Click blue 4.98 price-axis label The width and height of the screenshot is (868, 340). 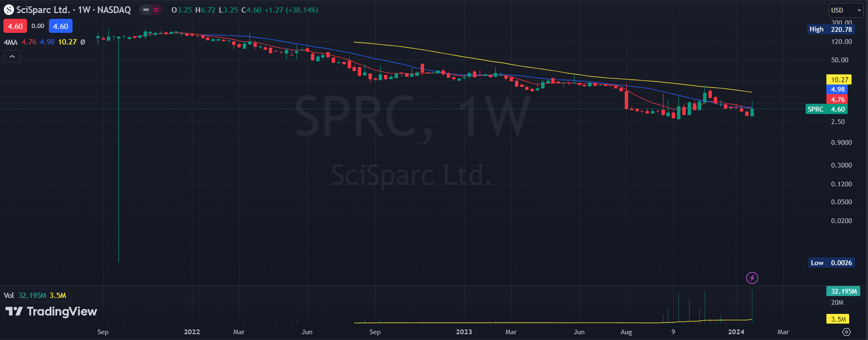click(838, 89)
